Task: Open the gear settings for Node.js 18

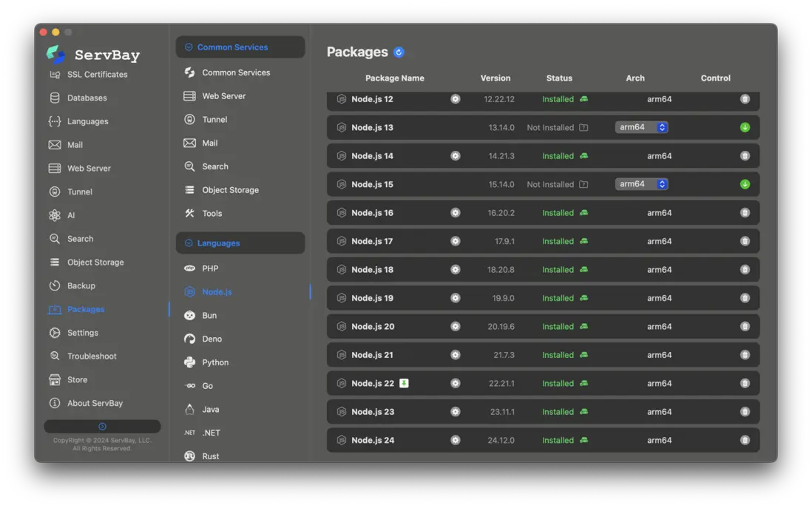Action: 456,270
